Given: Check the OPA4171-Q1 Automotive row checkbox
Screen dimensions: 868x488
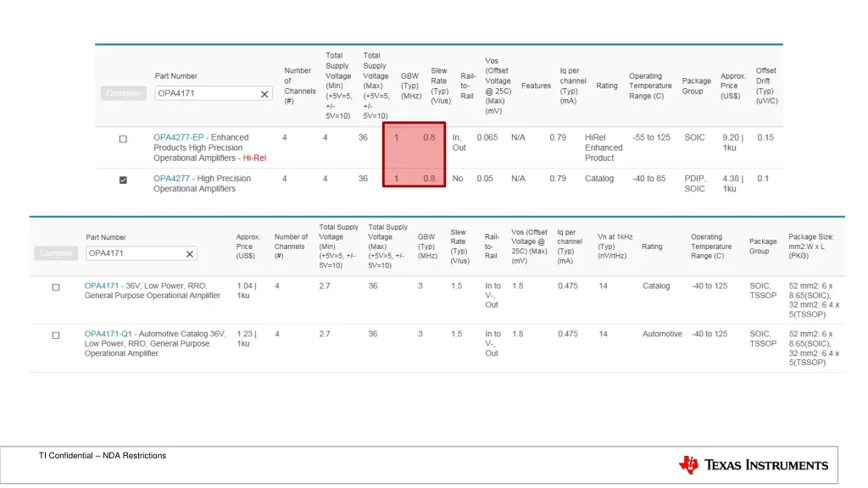Looking at the screenshot, I should point(55,335).
